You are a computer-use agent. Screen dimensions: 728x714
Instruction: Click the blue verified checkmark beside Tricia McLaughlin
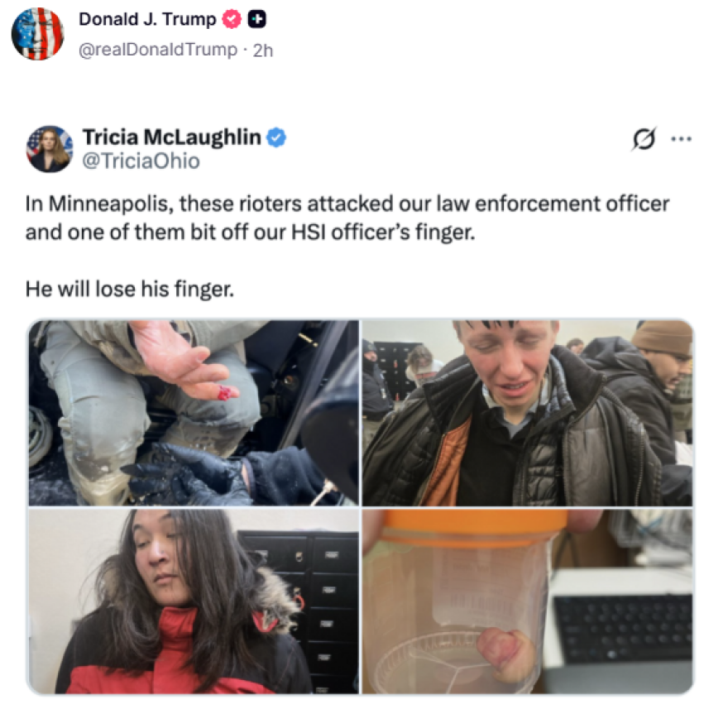pos(276,138)
